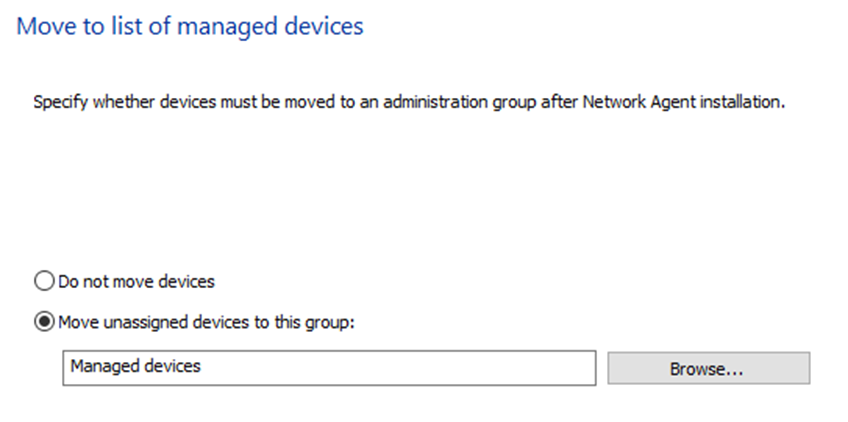
Task: Click the Browse... button
Action: 708,368
